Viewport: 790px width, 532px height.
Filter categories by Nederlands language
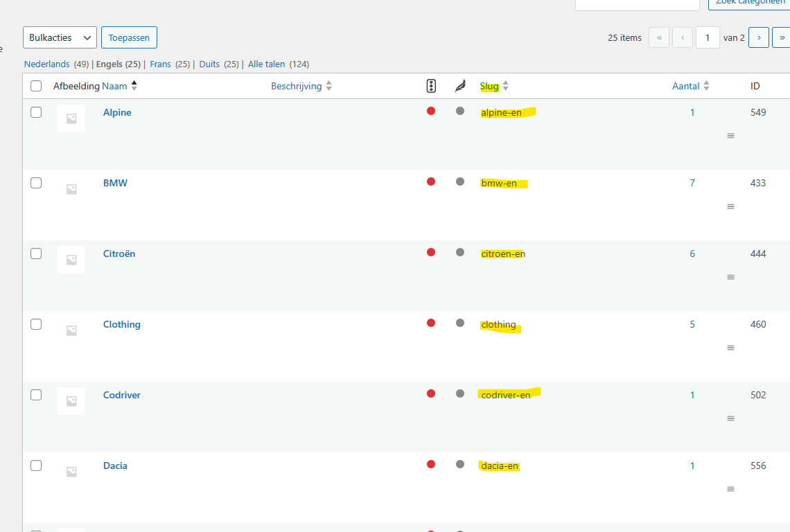pyautogui.click(x=47, y=64)
